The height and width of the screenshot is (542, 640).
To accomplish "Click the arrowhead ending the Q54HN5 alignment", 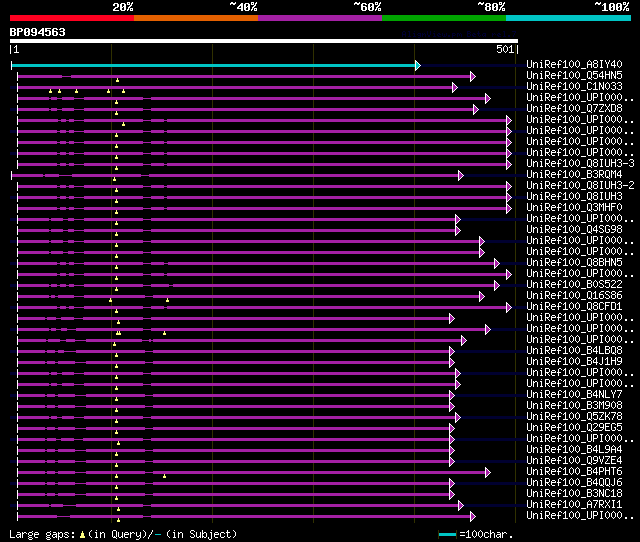I will [473, 76].
